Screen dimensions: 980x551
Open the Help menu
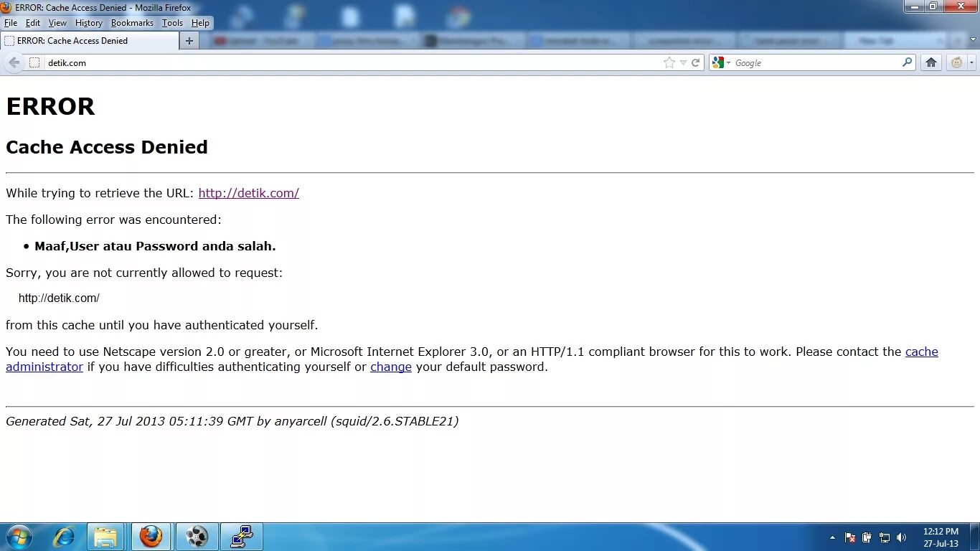200,23
